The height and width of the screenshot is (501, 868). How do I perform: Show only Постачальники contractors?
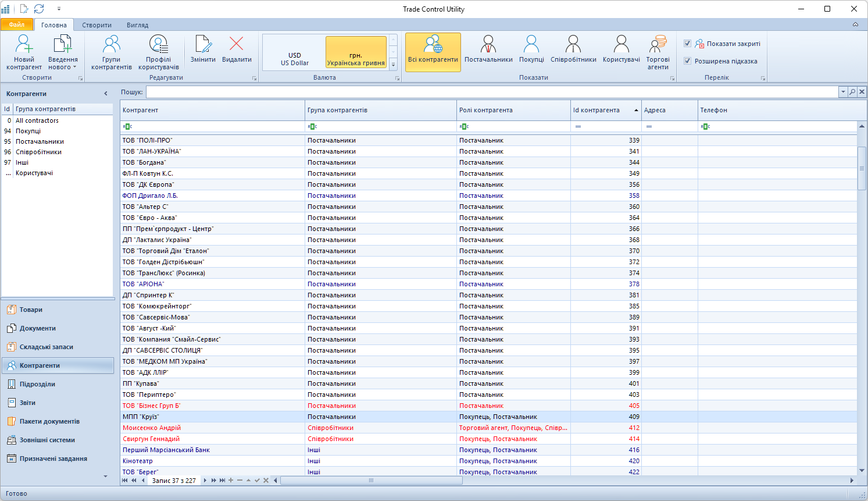488,51
